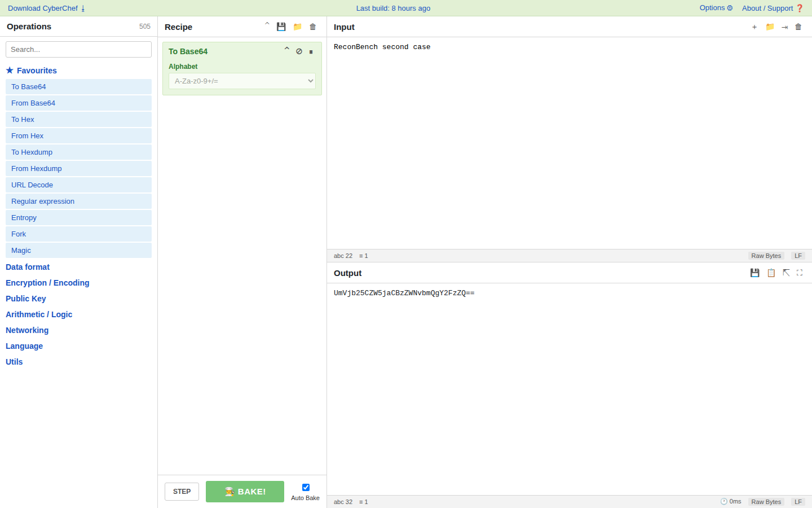This screenshot has height=508, width=812.
Task: Expand the Networking category
Action: click(27, 330)
